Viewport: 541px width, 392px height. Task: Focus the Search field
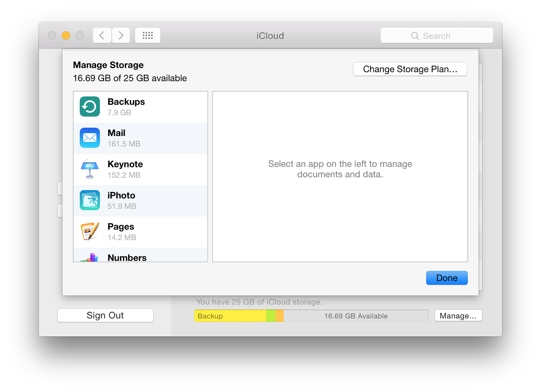click(x=437, y=36)
